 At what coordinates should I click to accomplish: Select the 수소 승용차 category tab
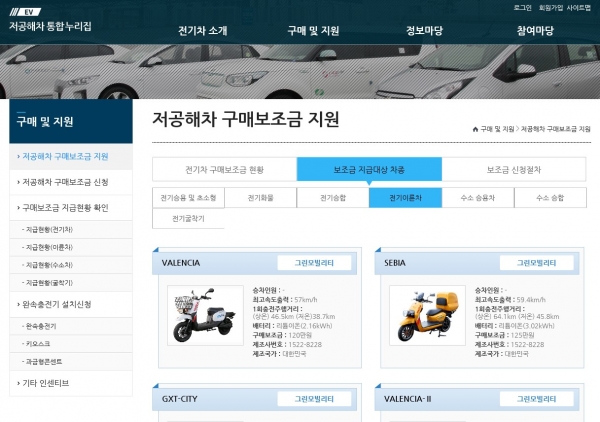[x=478, y=198]
